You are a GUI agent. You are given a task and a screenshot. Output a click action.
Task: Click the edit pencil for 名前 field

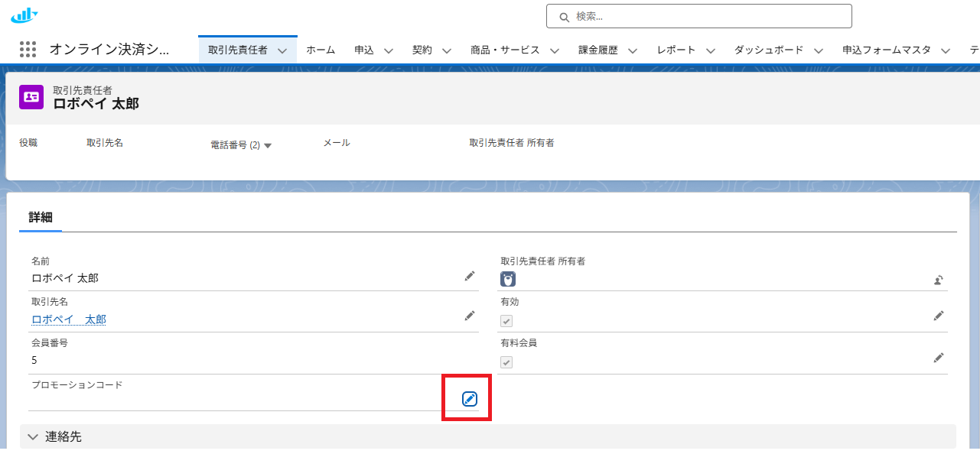tap(470, 276)
